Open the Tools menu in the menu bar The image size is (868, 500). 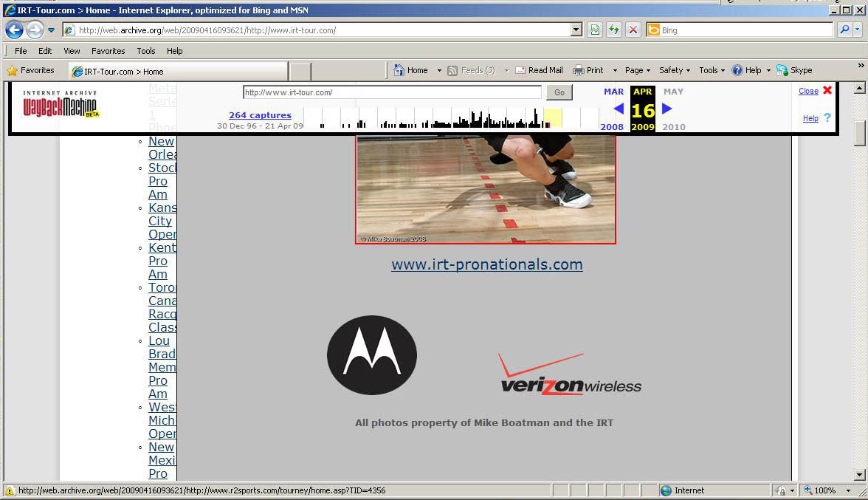[x=146, y=51]
